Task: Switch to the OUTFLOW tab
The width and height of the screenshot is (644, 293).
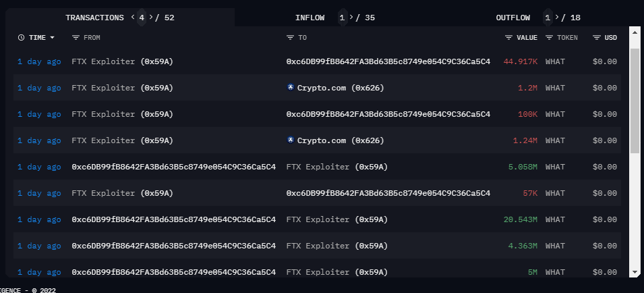Action: 513,18
